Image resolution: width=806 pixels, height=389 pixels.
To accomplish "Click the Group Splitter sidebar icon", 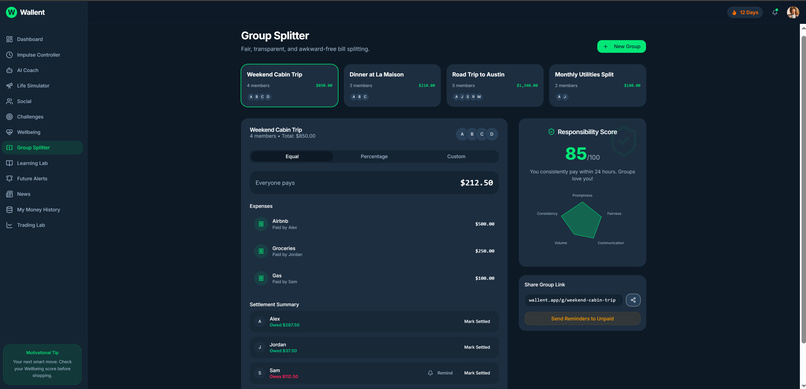I will point(9,147).
